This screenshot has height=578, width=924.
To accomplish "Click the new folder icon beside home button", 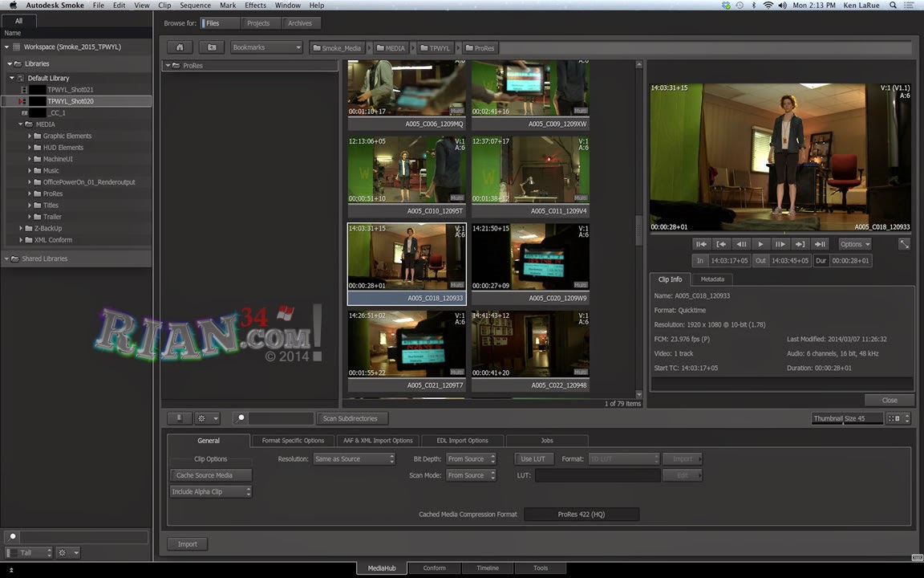I will coord(212,47).
